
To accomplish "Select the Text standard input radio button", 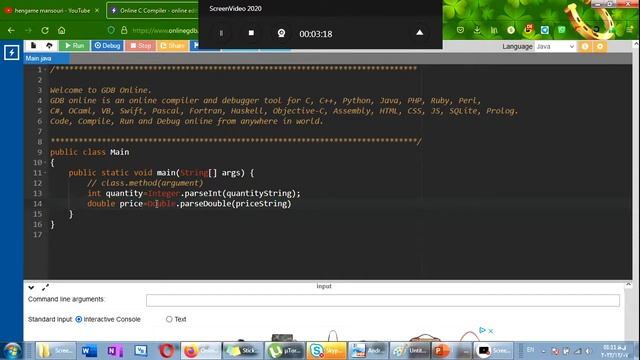I will point(169,319).
